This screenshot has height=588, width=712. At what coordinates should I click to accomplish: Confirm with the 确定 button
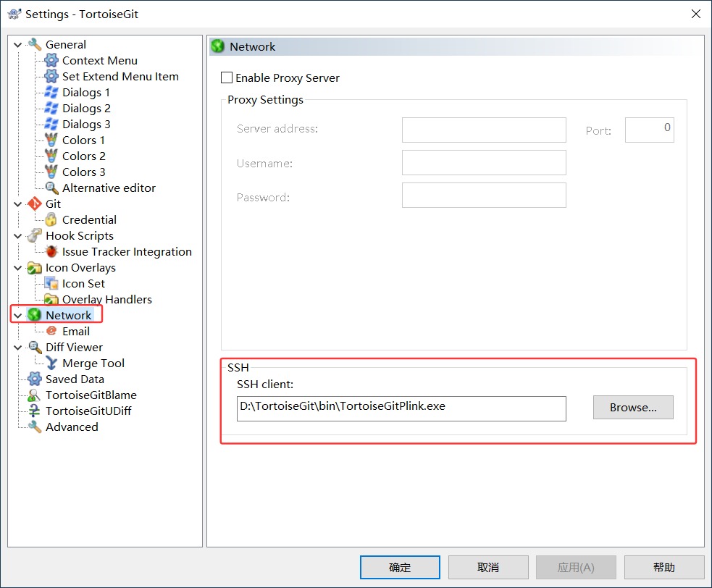pyautogui.click(x=400, y=567)
